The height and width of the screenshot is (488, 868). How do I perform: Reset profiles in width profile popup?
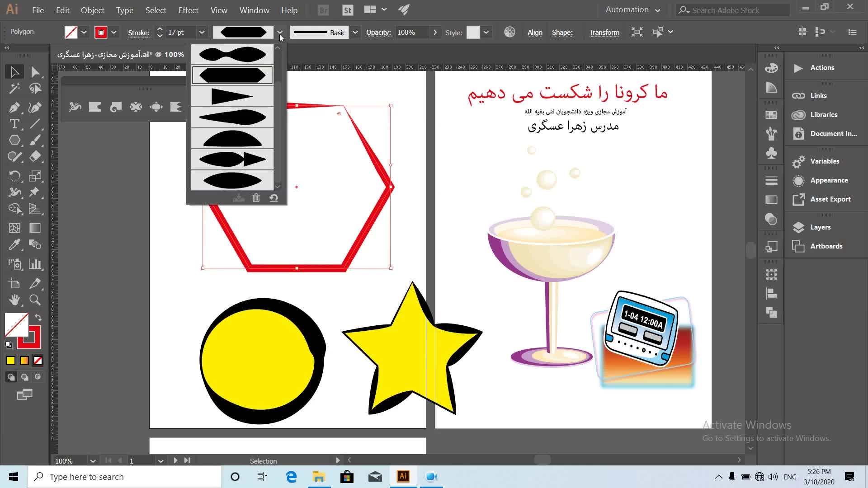274,198
